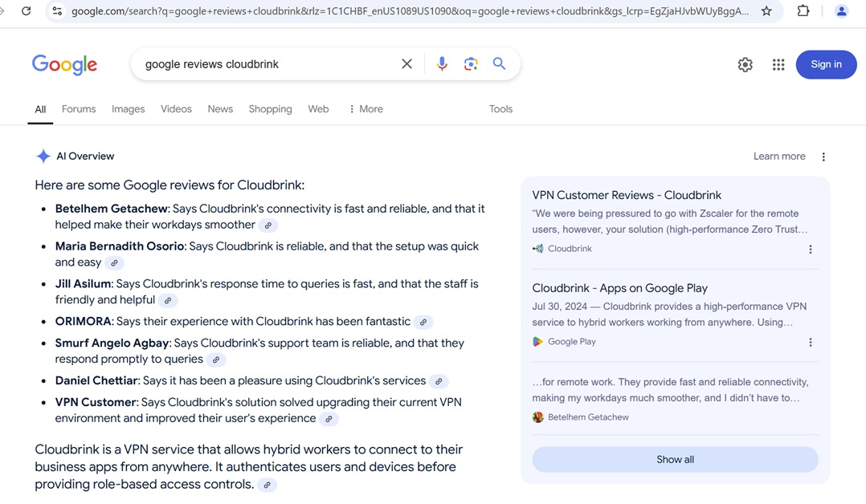Viewport: 866px width, 504px height.
Task: Switch to the Videos tab
Action: point(176,109)
